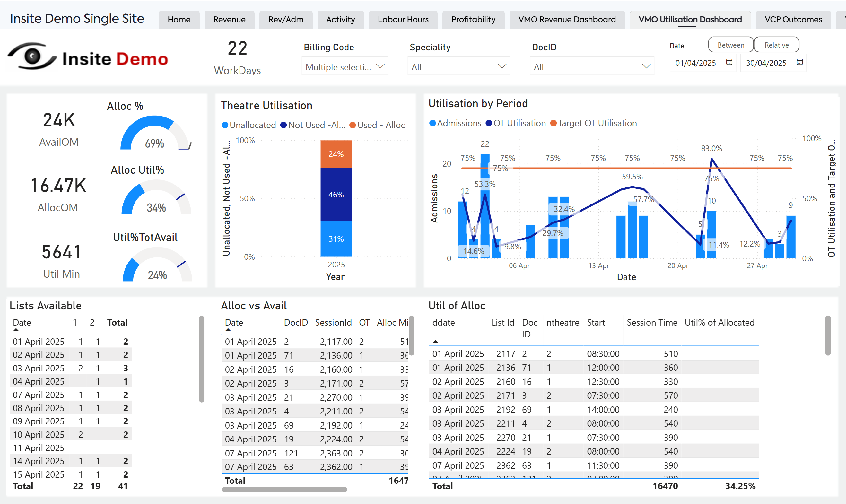Viewport: 846px width, 504px height.
Task: Select the Between date mode
Action: [730, 45]
